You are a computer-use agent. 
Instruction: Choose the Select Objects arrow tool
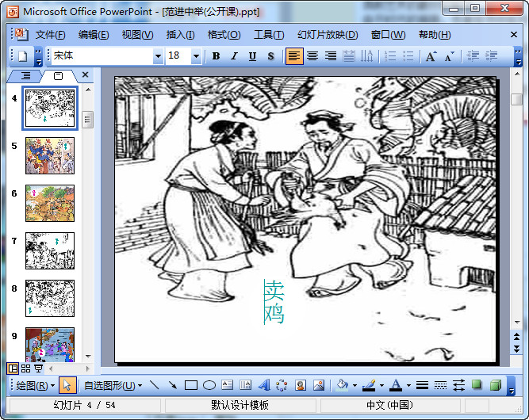(67, 385)
